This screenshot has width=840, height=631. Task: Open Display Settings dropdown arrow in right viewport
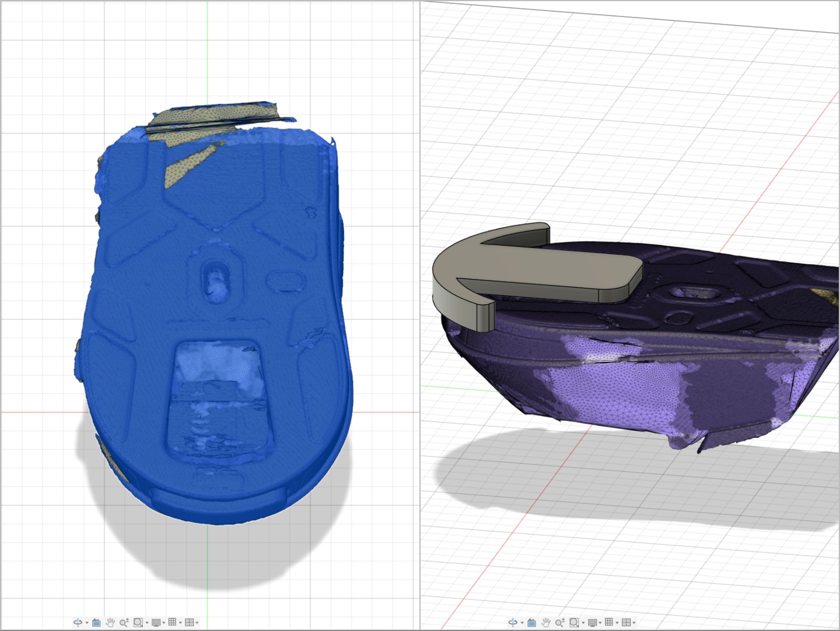(600, 623)
